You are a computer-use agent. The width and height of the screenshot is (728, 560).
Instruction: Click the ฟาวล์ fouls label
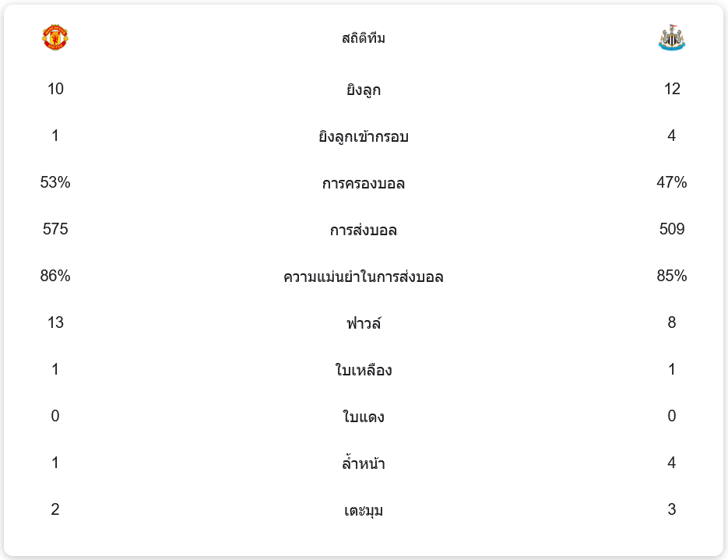[364, 323]
